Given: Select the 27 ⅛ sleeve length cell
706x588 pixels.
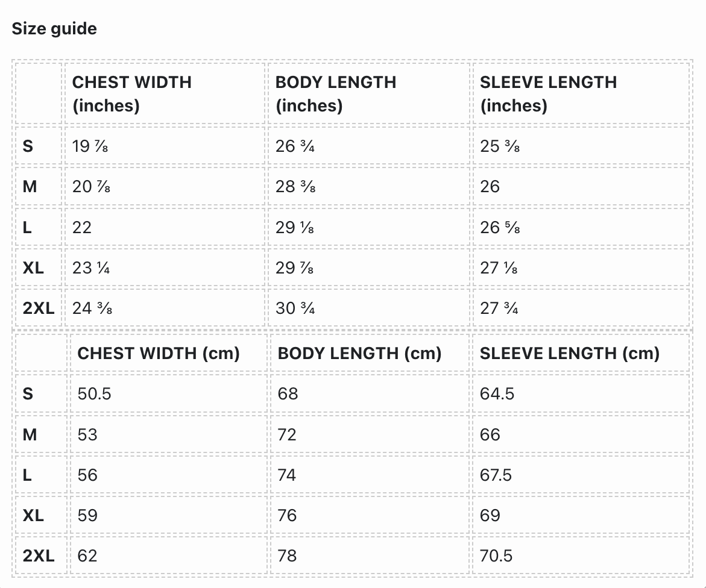Looking at the screenshot, I should 499,268.
